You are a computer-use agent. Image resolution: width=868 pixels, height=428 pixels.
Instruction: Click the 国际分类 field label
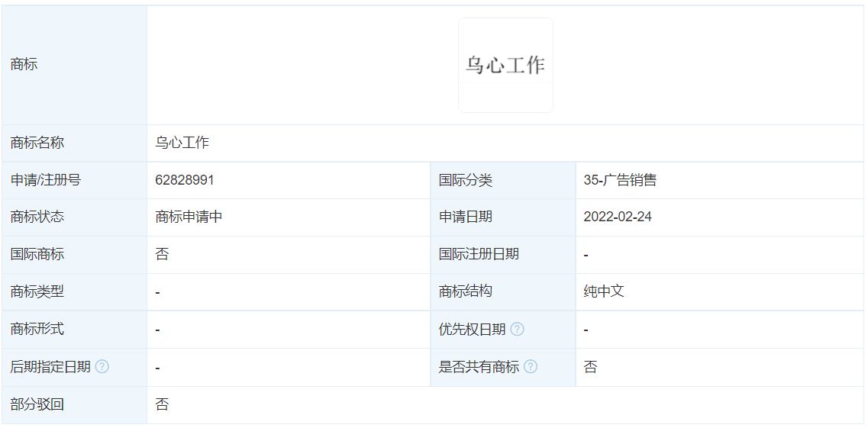coord(466,180)
